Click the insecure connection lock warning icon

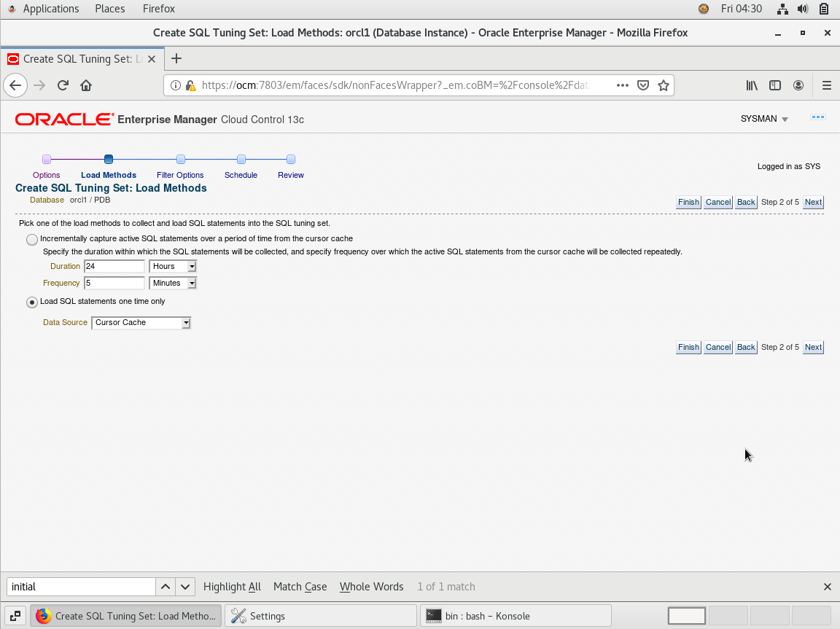click(190, 86)
